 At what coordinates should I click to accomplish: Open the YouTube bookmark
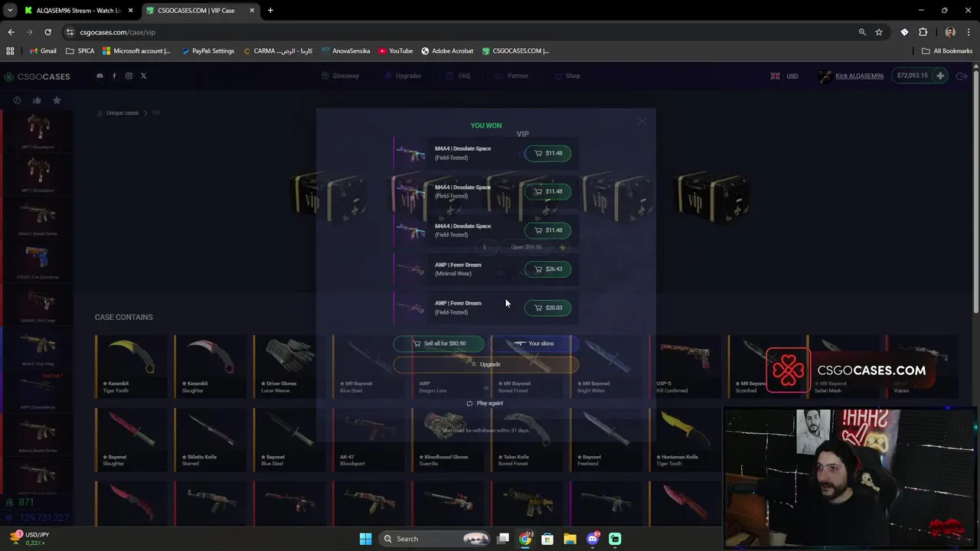395,51
